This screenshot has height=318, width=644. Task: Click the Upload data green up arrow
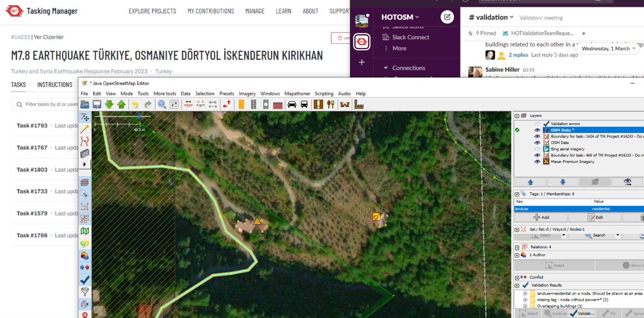(121, 104)
